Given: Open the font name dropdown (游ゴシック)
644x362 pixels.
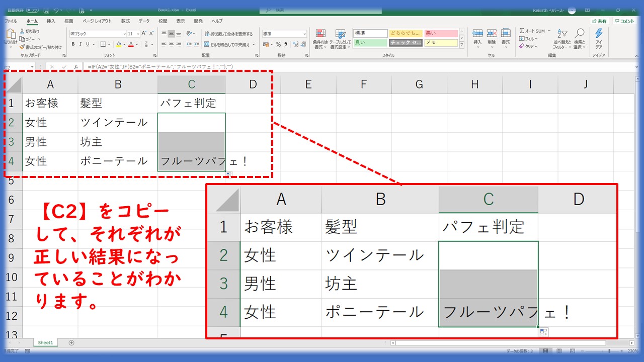Looking at the screenshot, I should click(x=124, y=34).
